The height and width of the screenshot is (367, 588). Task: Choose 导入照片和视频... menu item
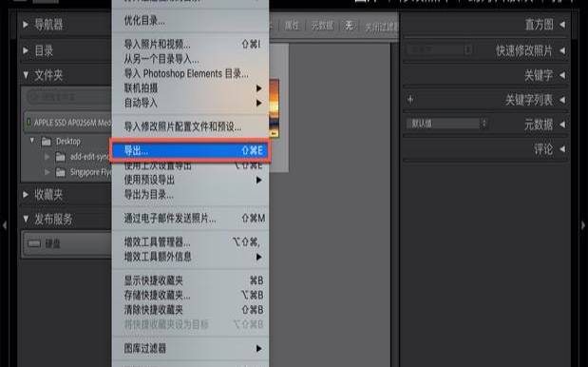click(190, 45)
